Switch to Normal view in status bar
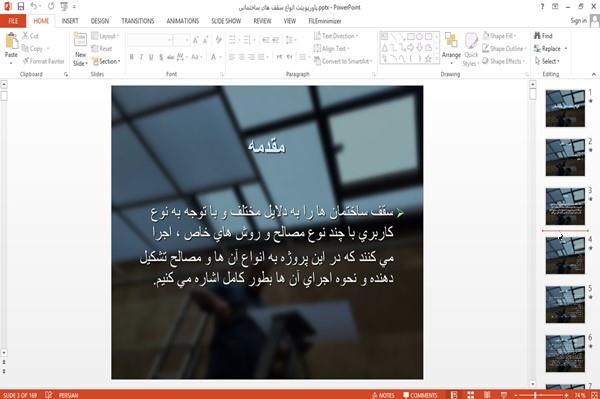The height and width of the screenshot is (399, 600). tap(454, 395)
